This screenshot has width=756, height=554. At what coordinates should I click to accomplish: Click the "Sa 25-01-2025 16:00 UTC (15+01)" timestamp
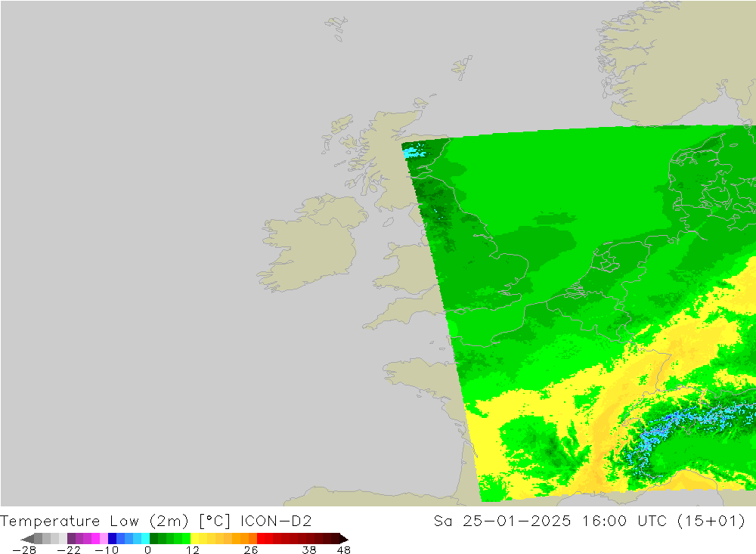point(589,522)
